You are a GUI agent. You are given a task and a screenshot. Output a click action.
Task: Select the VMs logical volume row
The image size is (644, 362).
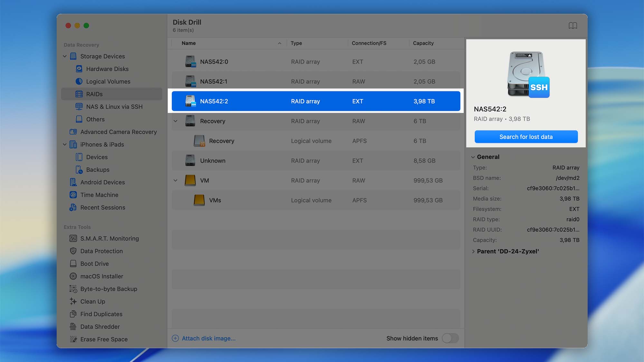pyautogui.click(x=316, y=200)
